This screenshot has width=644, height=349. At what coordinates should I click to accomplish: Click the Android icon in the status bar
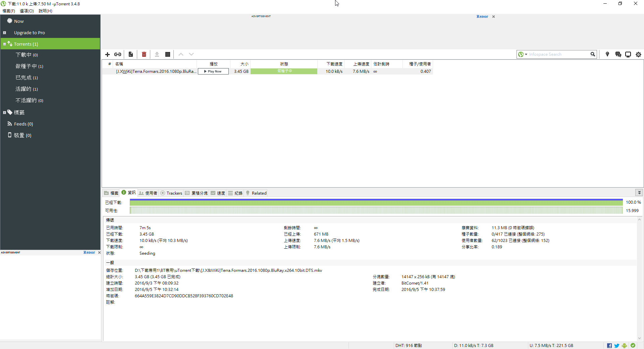pyautogui.click(x=624, y=346)
